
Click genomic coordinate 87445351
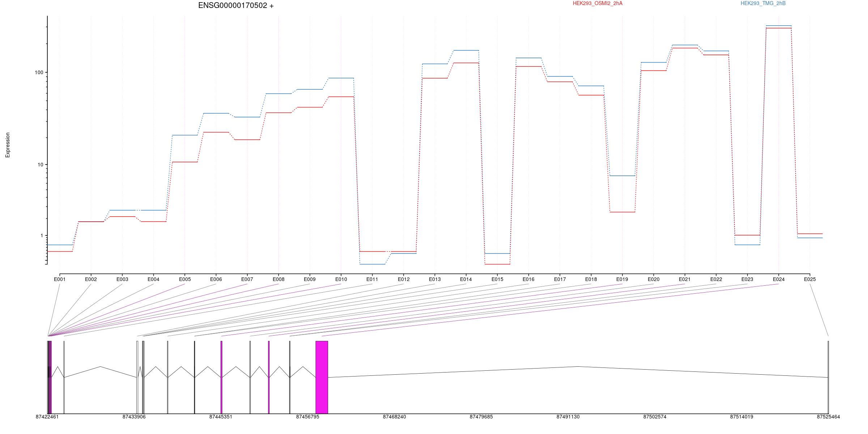click(x=221, y=417)
